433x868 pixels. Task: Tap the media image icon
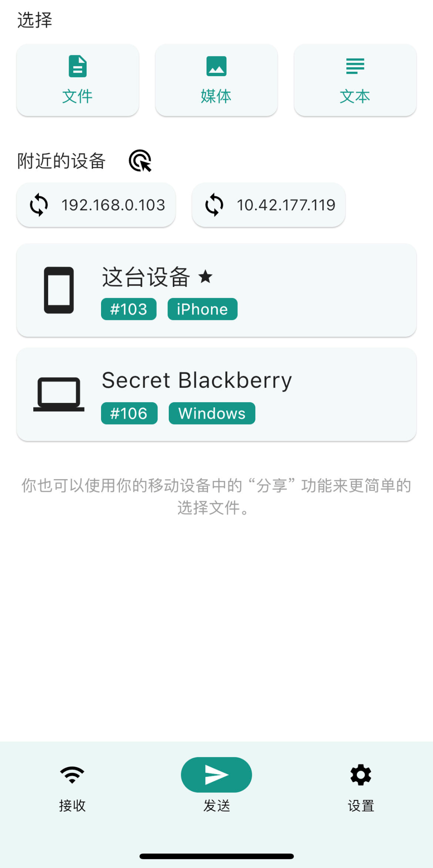[216, 66]
